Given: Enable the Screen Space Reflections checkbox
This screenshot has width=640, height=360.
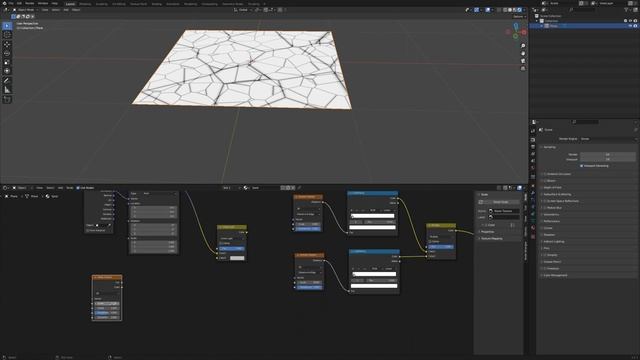Looking at the screenshot, I should pos(545,201).
